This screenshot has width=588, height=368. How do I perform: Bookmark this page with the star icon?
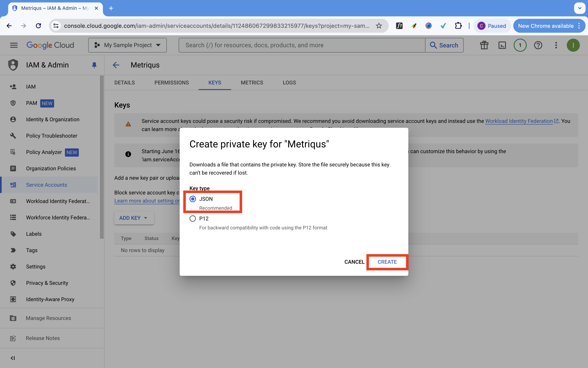point(379,26)
